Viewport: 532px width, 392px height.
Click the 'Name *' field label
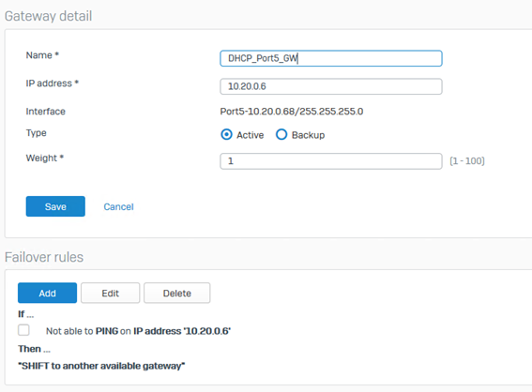click(x=42, y=55)
